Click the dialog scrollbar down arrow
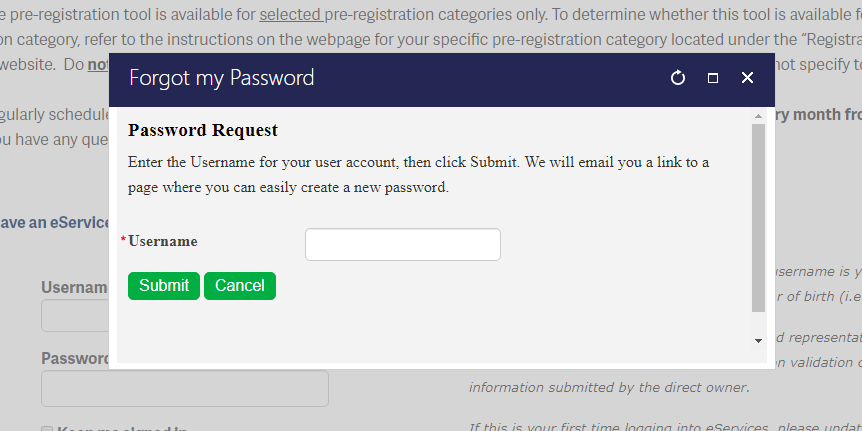862x431 pixels. coord(758,341)
